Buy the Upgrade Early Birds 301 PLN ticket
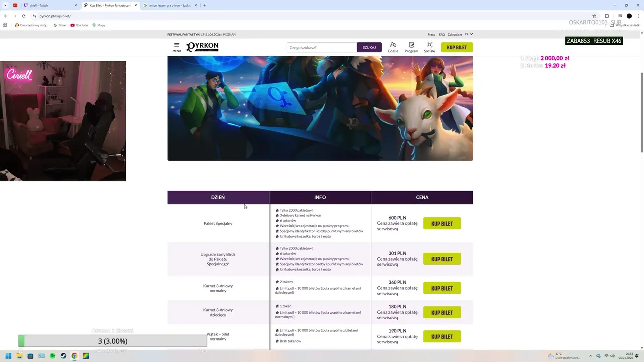 442,259
